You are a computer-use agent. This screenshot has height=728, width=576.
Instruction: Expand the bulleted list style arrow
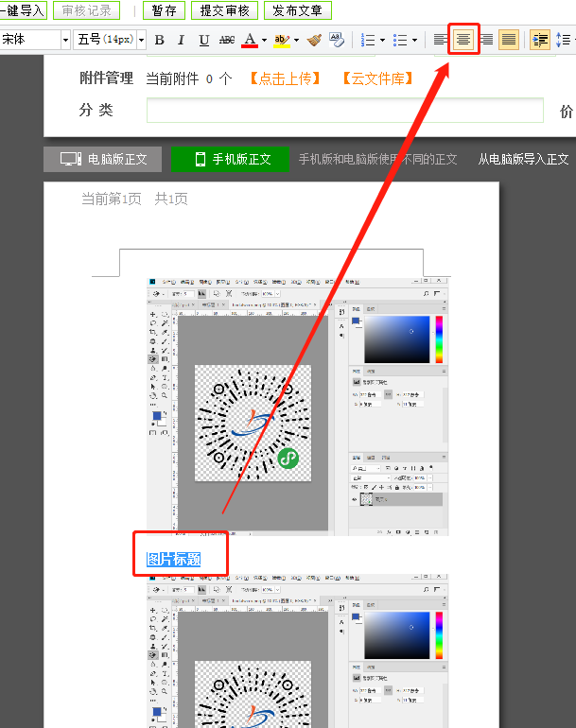tap(415, 41)
